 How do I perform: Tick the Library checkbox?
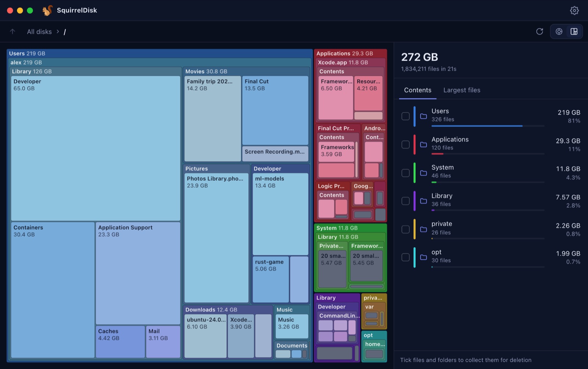(x=405, y=201)
